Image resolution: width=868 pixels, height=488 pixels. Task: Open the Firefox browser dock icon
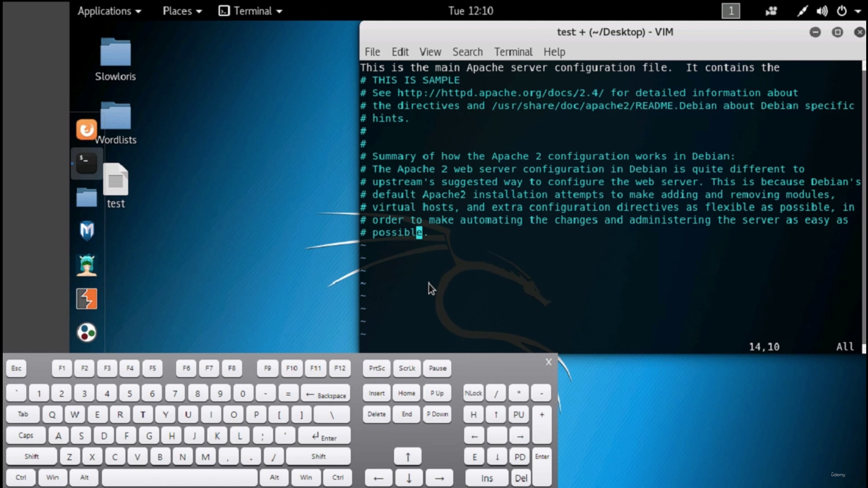point(86,130)
